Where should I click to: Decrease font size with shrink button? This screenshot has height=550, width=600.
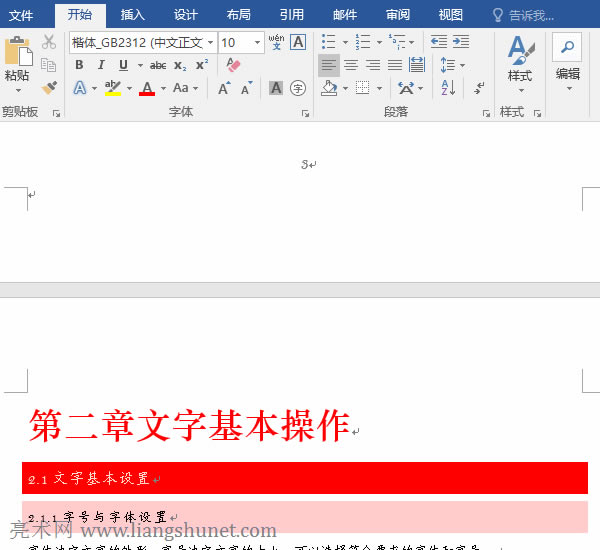(x=247, y=88)
